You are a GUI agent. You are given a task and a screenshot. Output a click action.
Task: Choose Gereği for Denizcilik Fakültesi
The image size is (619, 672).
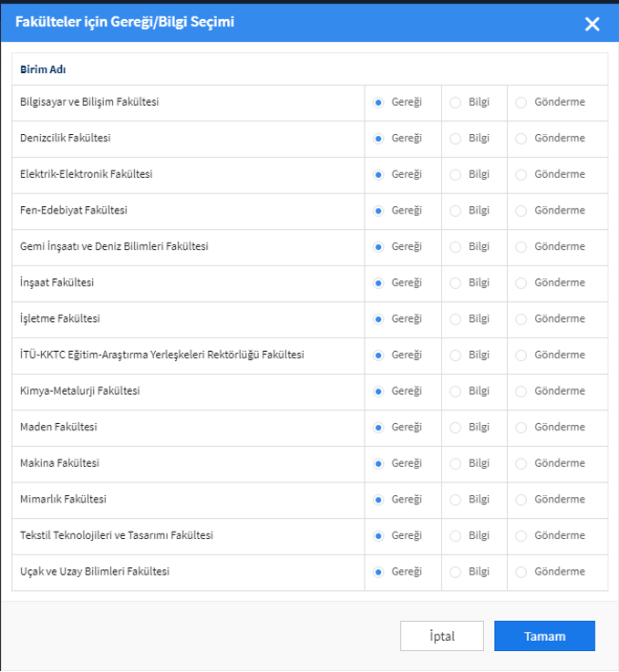click(378, 139)
